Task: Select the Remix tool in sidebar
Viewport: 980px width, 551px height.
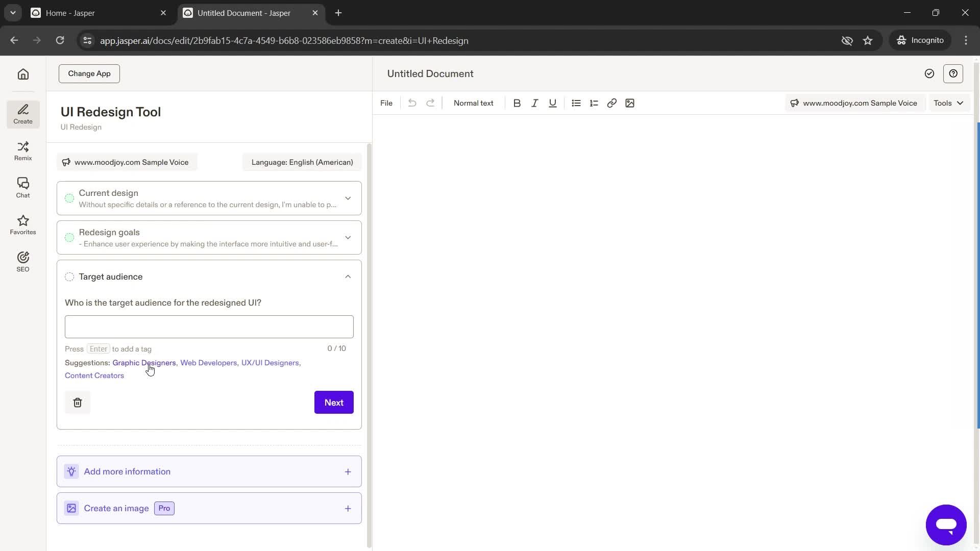Action: coord(23,149)
